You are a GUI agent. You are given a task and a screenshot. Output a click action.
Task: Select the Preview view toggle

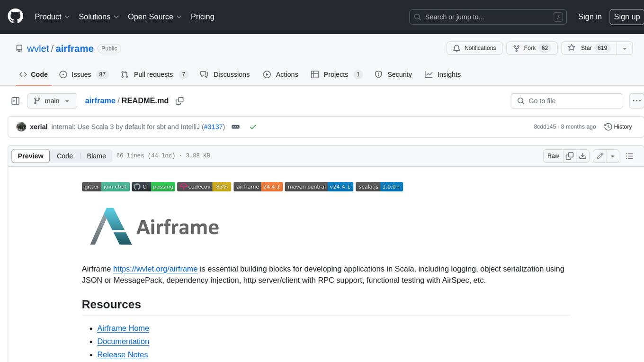point(31,156)
